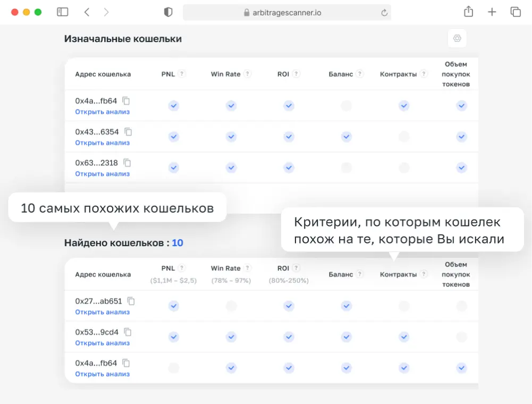Toggle Баланс checkmark for wallet 0x43...6354
532x404 pixels.
tap(346, 137)
